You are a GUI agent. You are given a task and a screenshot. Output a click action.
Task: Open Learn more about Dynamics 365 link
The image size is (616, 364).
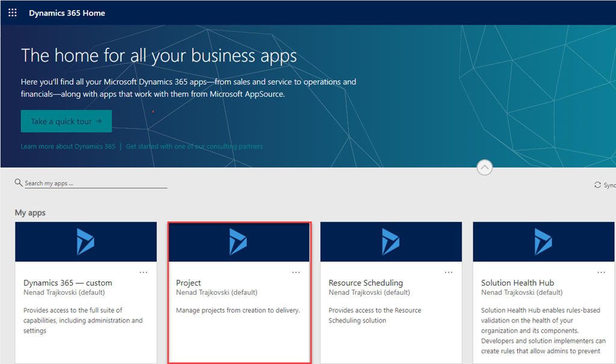[x=68, y=146]
